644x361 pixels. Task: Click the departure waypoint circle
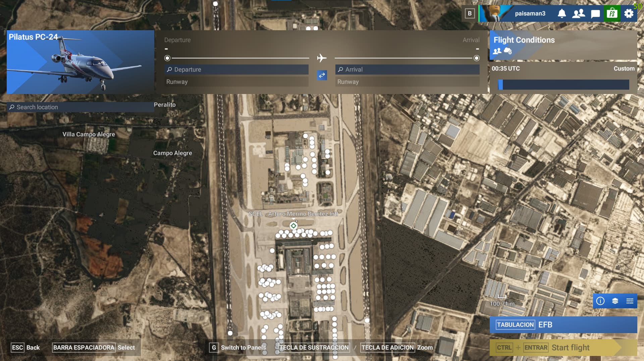[x=167, y=58]
